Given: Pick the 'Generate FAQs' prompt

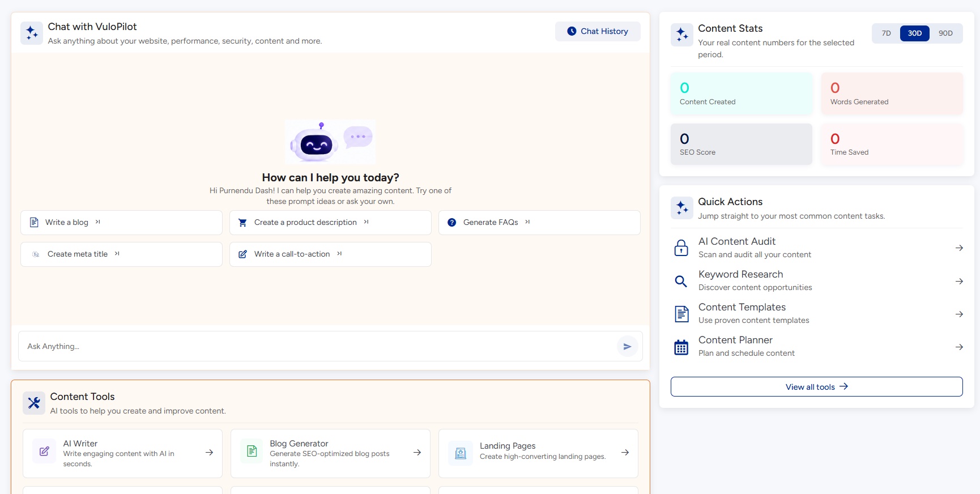Looking at the screenshot, I should [x=539, y=223].
